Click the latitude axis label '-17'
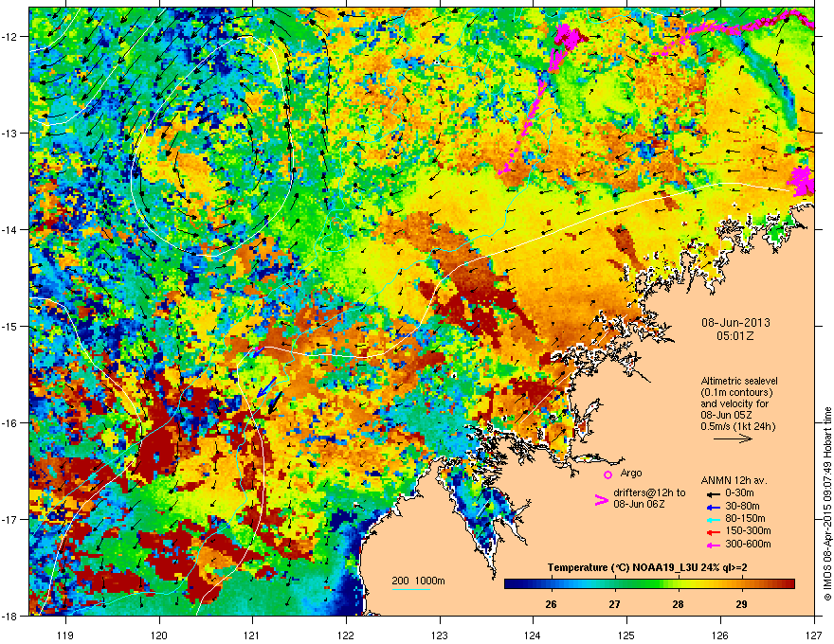834x644 pixels. point(9,519)
